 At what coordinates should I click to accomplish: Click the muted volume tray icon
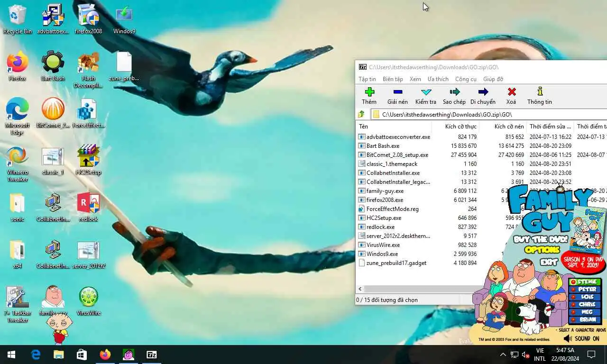pos(525,355)
